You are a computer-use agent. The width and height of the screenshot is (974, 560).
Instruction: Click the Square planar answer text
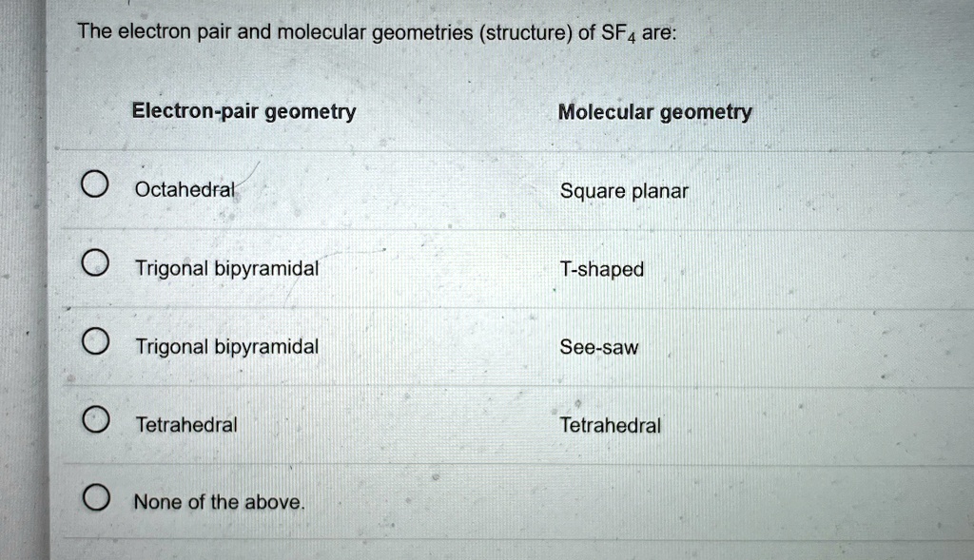(625, 191)
